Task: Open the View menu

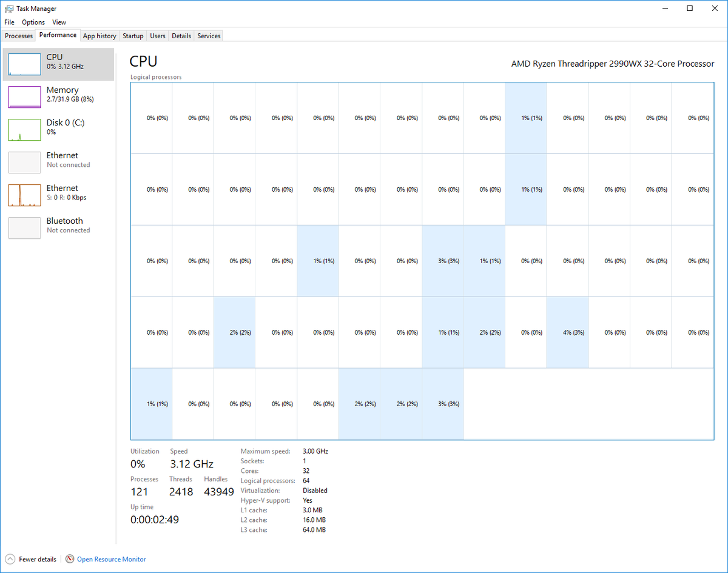Action: [59, 22]
